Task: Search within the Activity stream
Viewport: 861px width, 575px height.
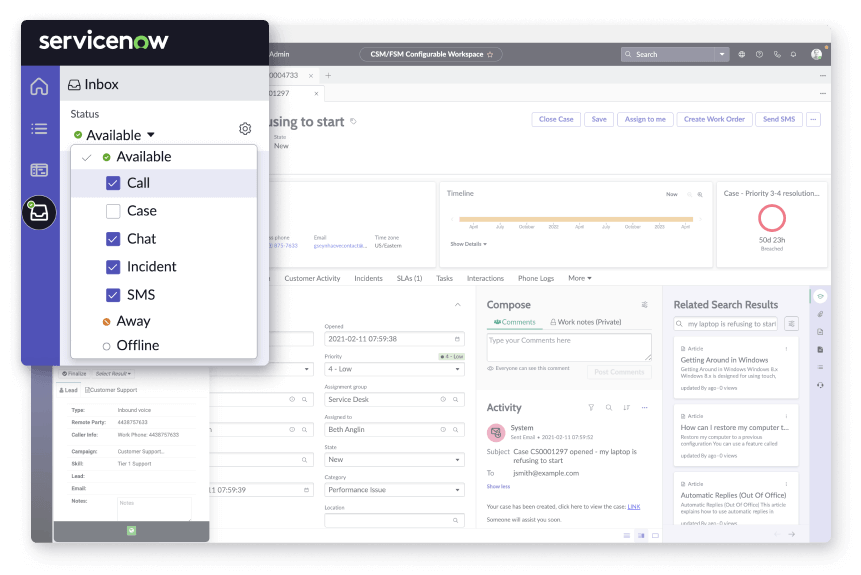Action: [609, 407]
